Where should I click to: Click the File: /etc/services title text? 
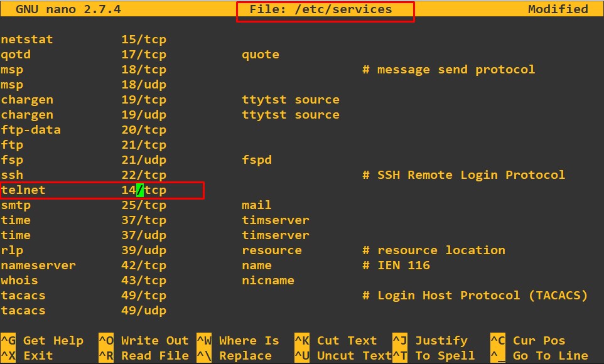click(x=325, y=9)
